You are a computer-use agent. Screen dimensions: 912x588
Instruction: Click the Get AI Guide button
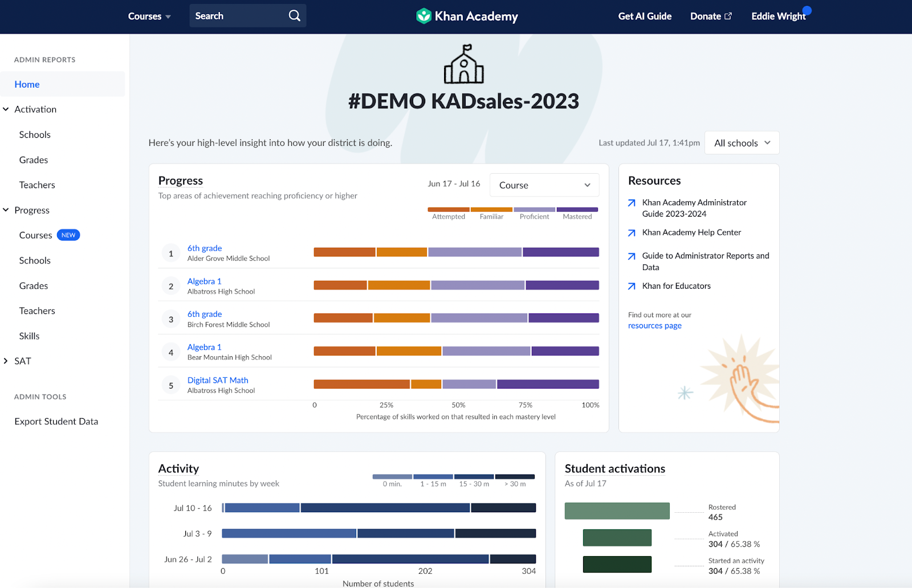[x=645, y=16]
